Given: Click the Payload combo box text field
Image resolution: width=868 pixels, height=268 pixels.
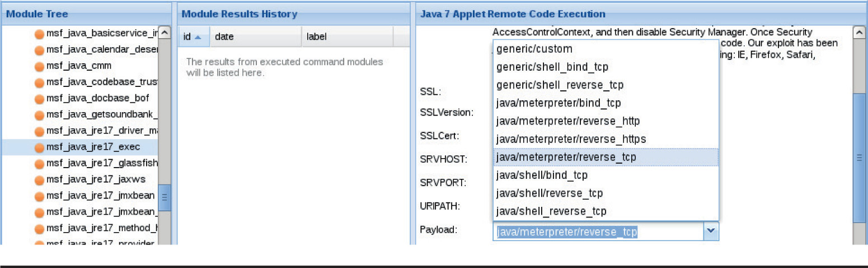Looking at the screenshot, I should pyautogui.click(x=597, y=232).
